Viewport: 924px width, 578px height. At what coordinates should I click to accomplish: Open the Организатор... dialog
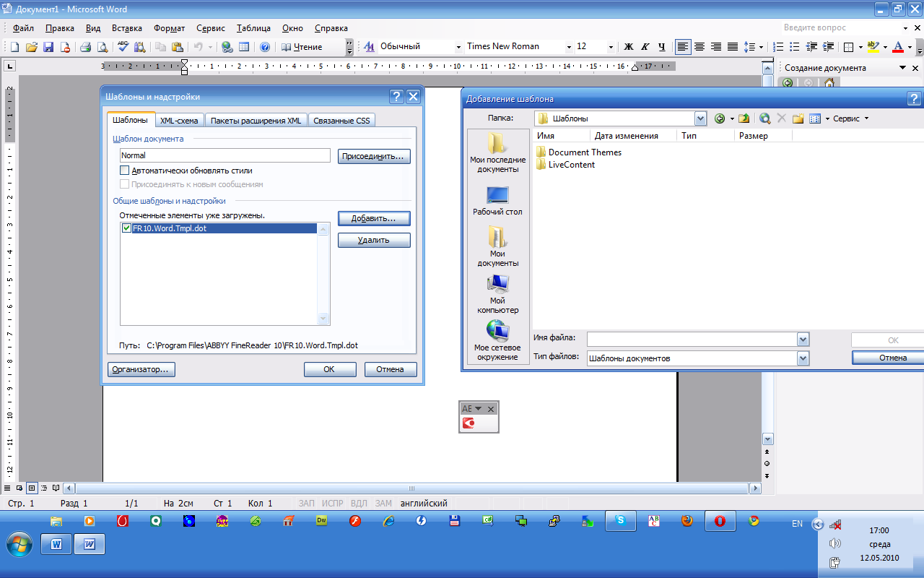click(x=141, y=369)
